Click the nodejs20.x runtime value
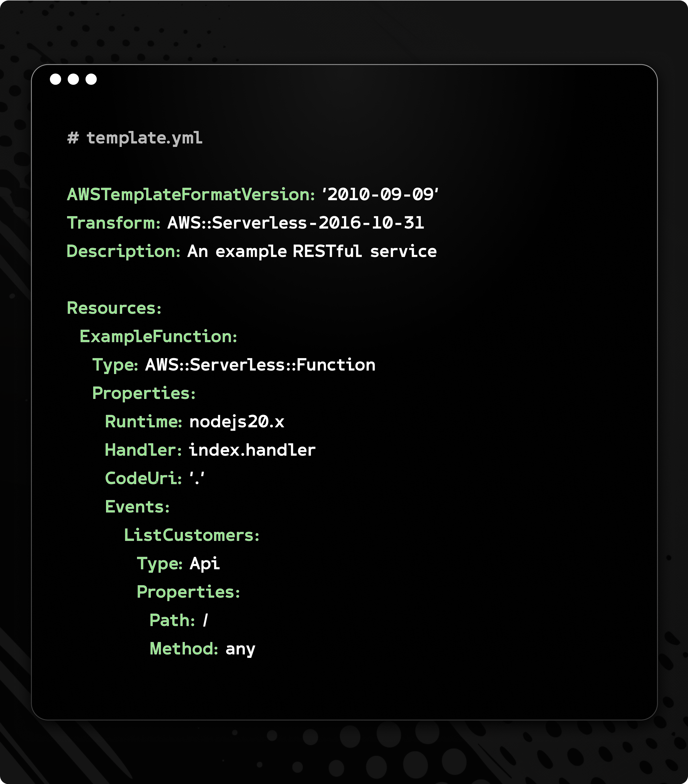 pyautogui.click(x=236, y=422)
